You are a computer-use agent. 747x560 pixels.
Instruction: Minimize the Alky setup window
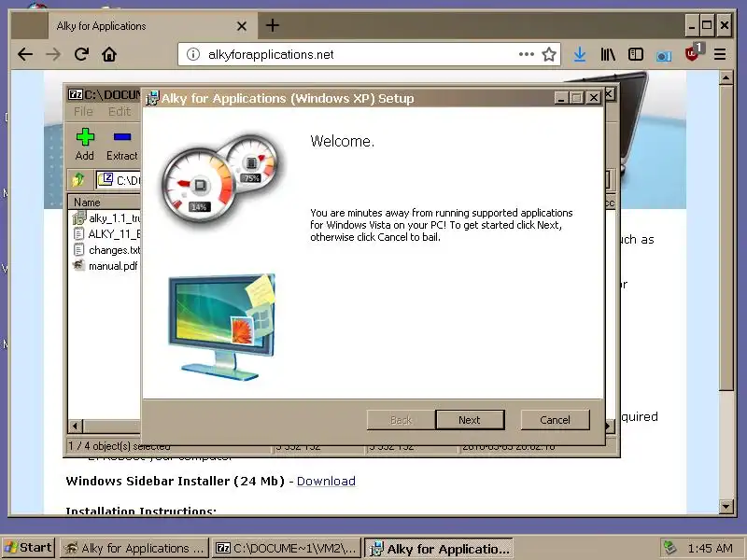pos(561,98)
